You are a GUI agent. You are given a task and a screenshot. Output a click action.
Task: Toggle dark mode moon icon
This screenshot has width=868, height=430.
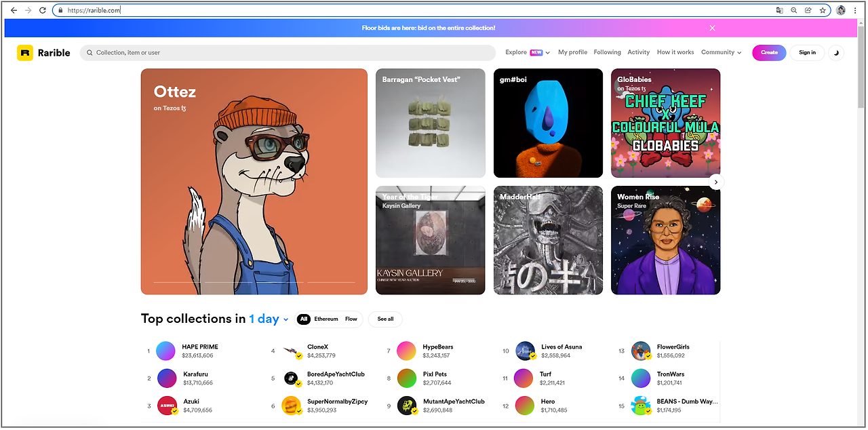[836, 53]
